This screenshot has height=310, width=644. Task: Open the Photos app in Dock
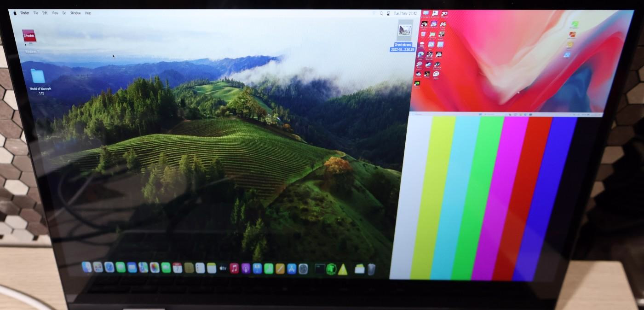pyautogui.click(x=155, y=268)
